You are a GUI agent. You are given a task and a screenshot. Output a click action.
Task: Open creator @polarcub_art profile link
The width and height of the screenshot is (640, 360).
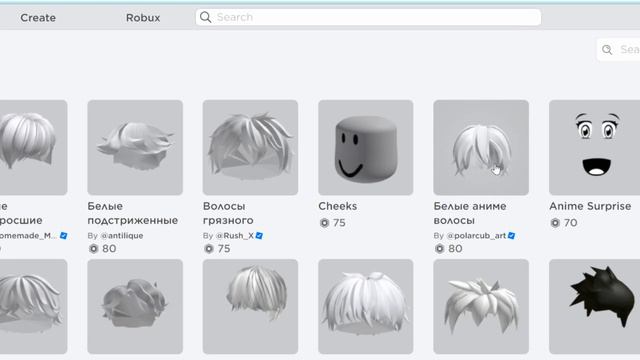coord(476,236)
